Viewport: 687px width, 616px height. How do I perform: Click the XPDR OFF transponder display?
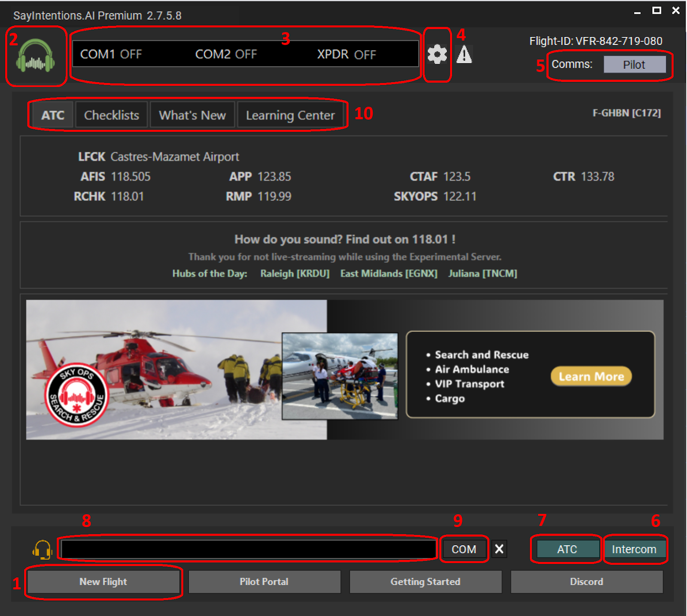click(x=347, y=54)
